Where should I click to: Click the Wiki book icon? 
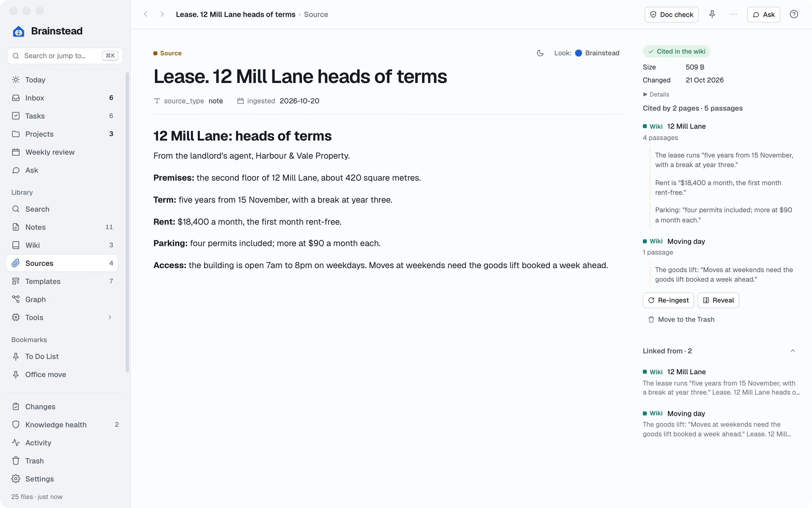[x=16, y=245]
